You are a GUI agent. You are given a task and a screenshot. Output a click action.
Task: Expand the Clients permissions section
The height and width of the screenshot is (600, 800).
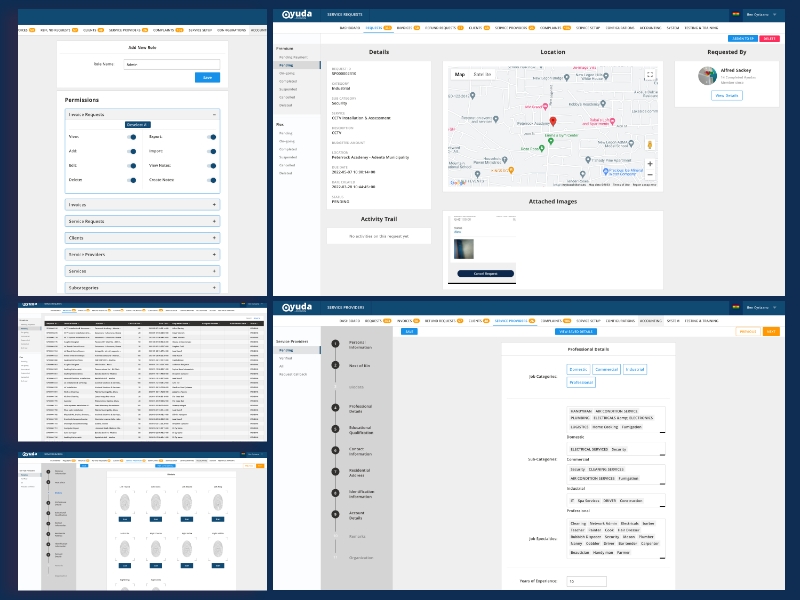[x=214, y=238]
